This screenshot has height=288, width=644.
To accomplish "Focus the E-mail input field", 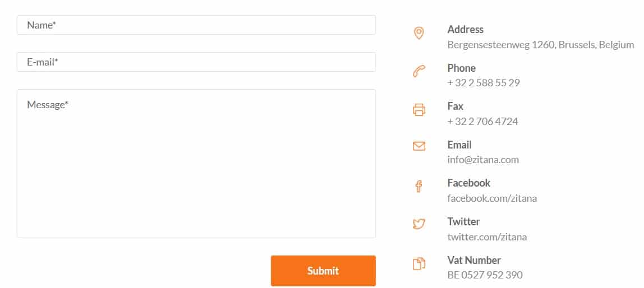I will click(196, 62).
